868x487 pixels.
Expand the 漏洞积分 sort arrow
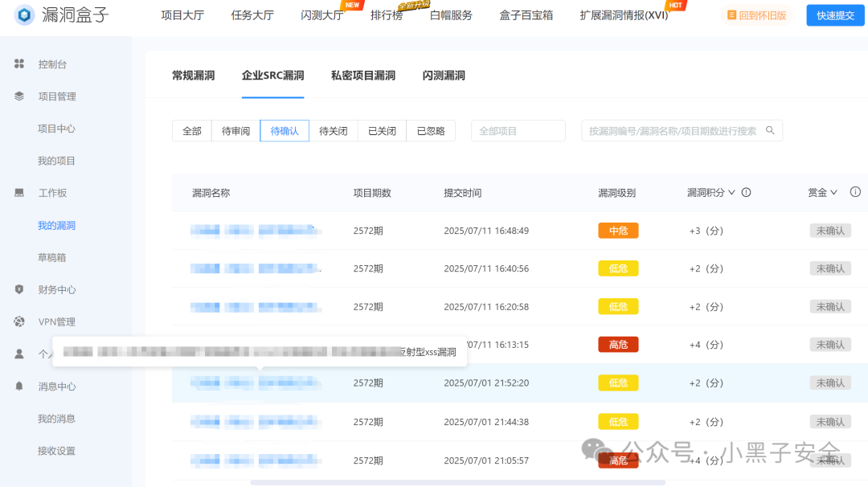732,193
